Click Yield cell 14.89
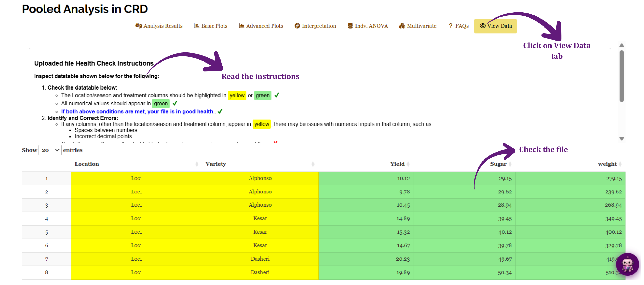The image size is (644, 285). click(x=366, y=219)
